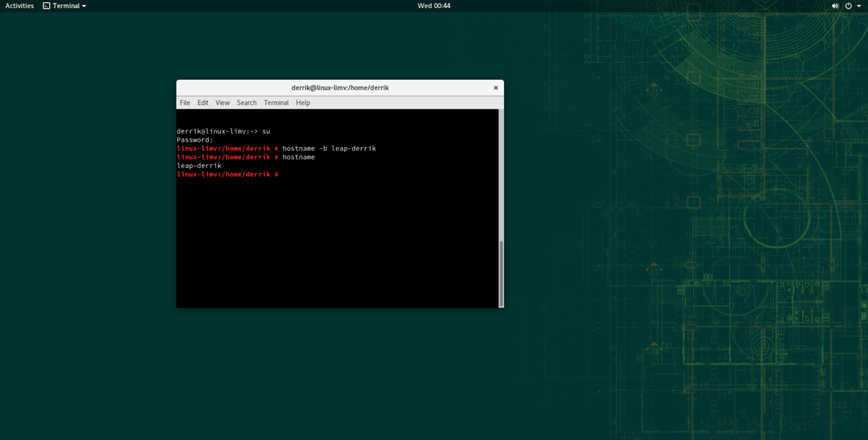
Task: Open the Edit menu in the terminal
Action: (x=203, y=102)
